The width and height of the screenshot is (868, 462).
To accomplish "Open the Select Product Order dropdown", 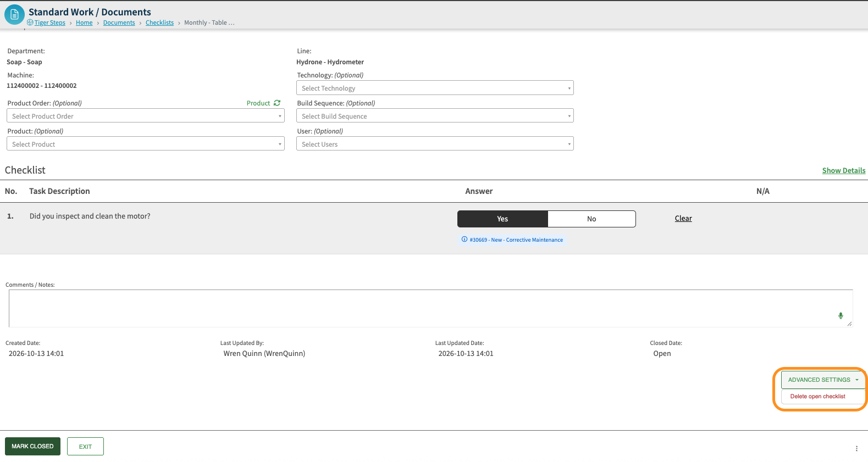I will (x=146, y=116).
